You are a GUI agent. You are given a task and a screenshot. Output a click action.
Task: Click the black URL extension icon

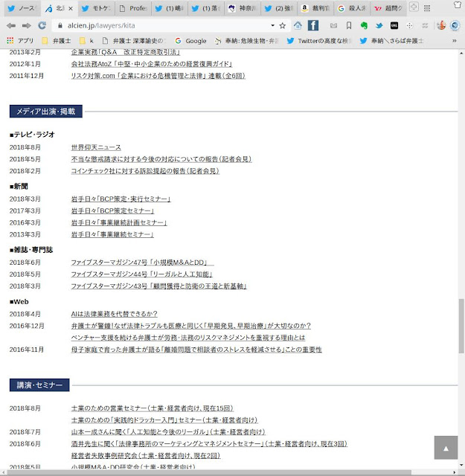(x=394, y=26)
